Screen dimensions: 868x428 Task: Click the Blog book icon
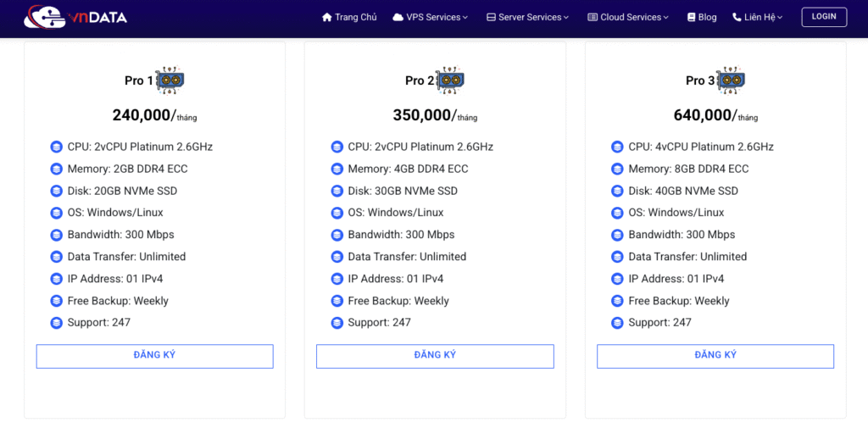point(691,17)
